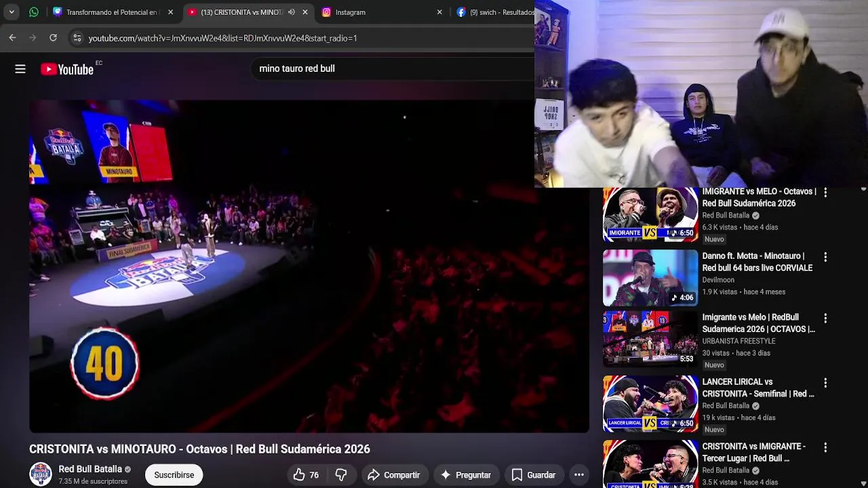This screenshot has width=868, height=488.
Task: Open the Red Bull Batalla channel name link
Action: point(90,469)
